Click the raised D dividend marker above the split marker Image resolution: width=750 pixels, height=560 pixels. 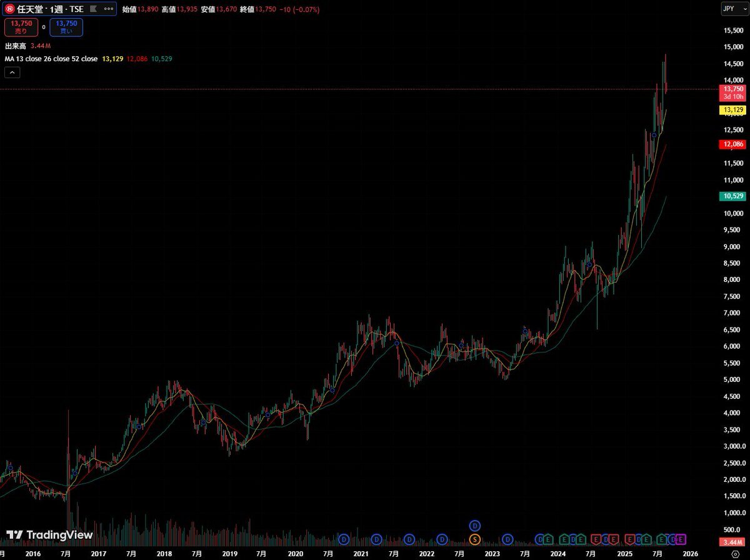[x=474, y=525]
